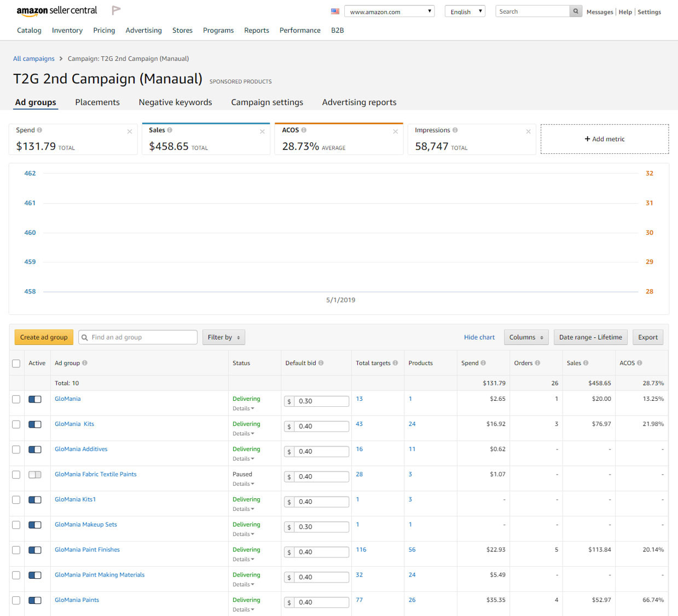Click the flag icon beside Seller Central logo

pyautogui.click(x=116, y=10)
